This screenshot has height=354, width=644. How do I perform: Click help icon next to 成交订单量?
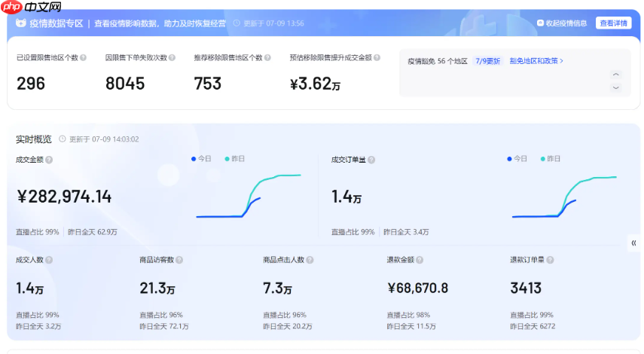[371, 160]
